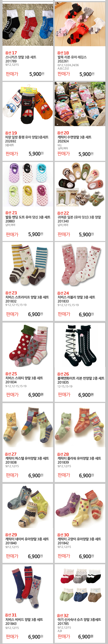Click the 판매가 label of option 22
The width and height of the screenshot is (108, 644).
64,234
